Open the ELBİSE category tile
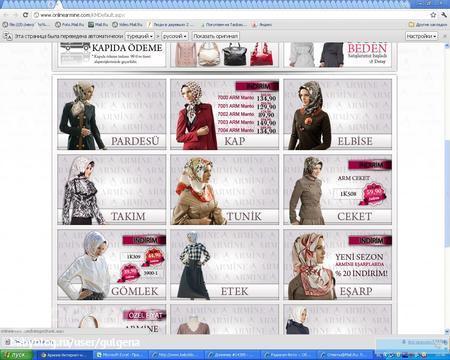This screenshot has height=360, width=450. pos(337,114)
